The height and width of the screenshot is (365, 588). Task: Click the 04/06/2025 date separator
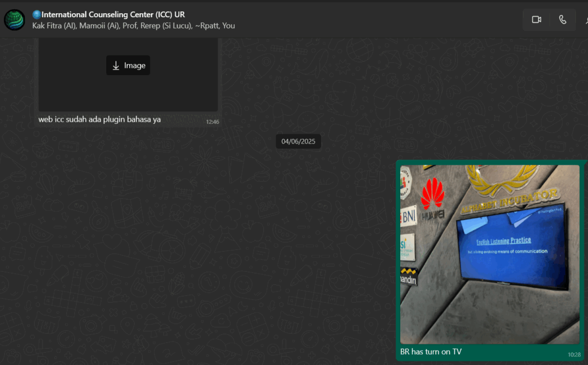[298, 141]
